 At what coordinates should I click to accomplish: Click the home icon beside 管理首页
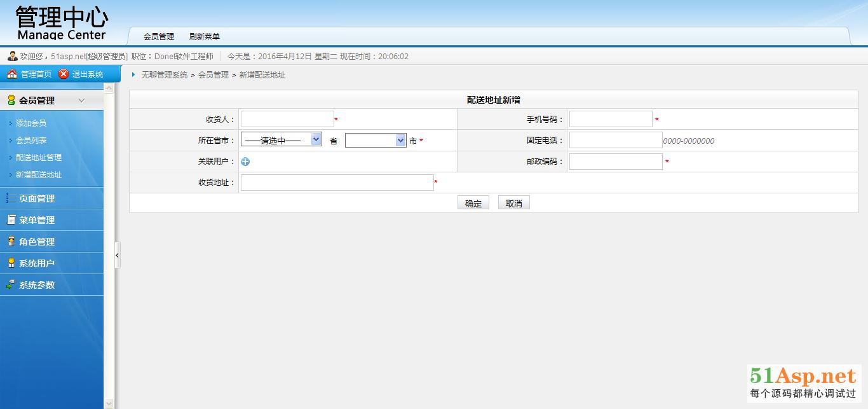click(x=11, y=74)
